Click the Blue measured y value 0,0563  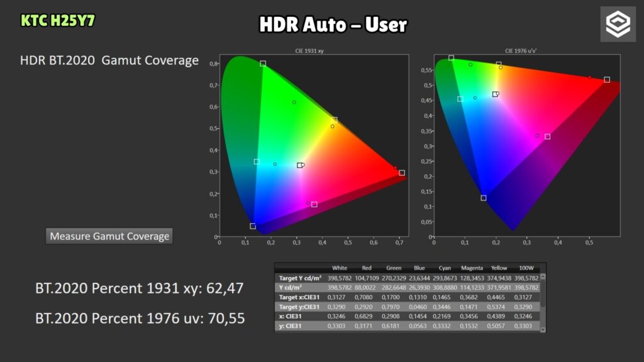[x=418, y=326]
